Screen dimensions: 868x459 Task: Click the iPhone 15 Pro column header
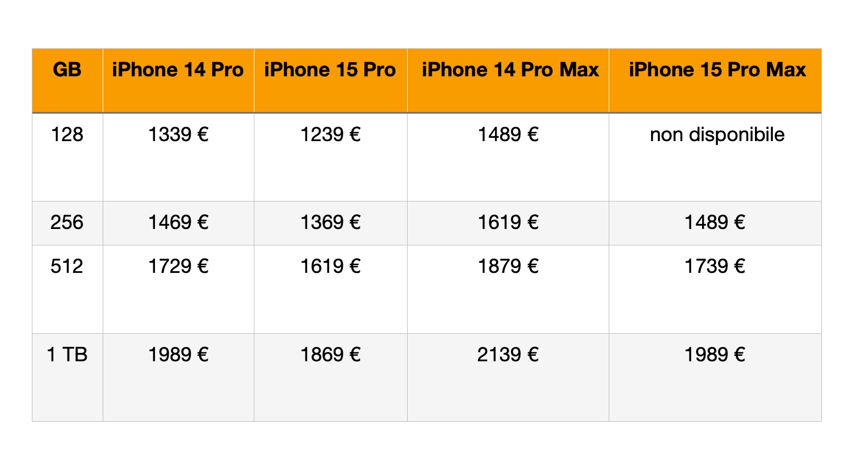[330, 70]
